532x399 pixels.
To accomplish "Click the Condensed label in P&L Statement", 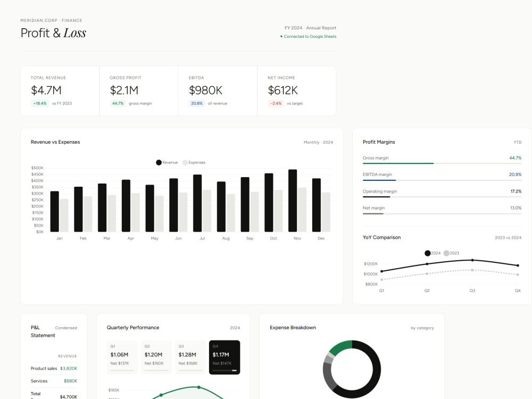I will coord(66,328).
